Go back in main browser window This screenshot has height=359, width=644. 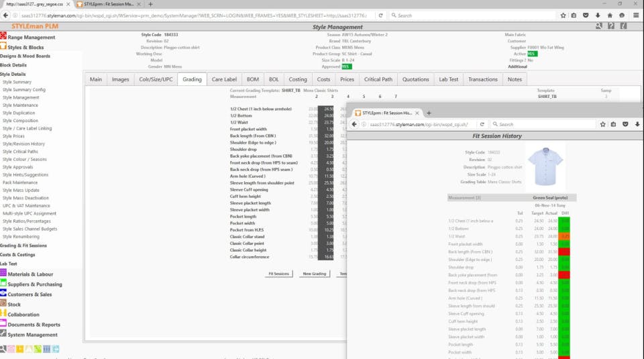5,15
